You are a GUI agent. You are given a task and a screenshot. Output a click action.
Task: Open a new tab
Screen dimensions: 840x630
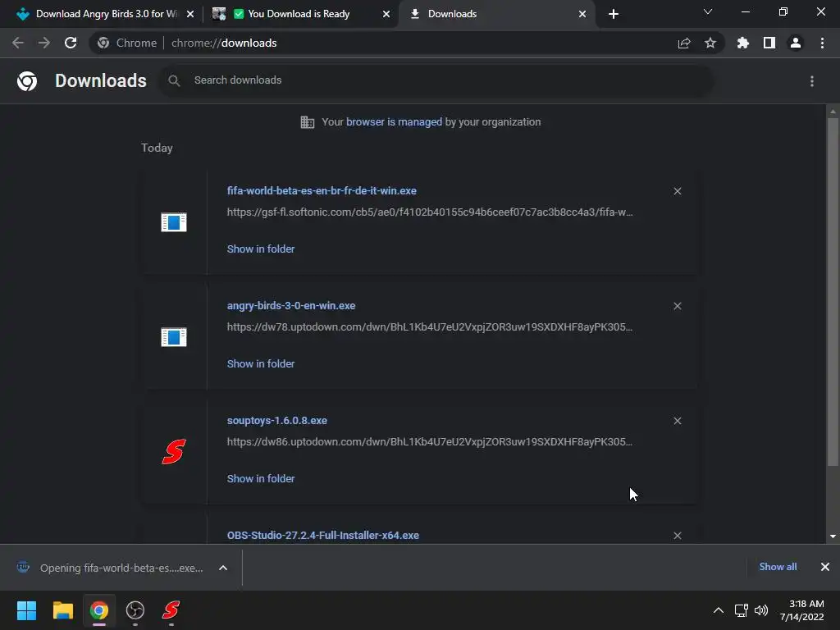[x=614, y=14]
